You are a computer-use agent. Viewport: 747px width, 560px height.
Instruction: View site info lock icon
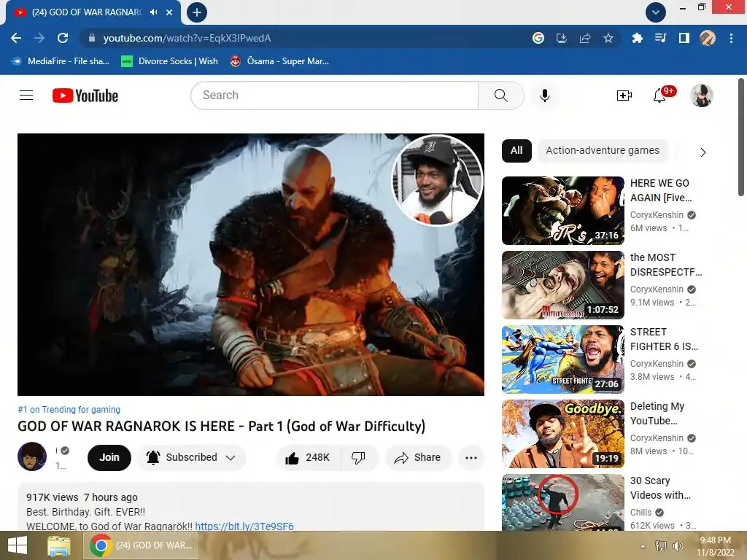[x=92, y=38]
